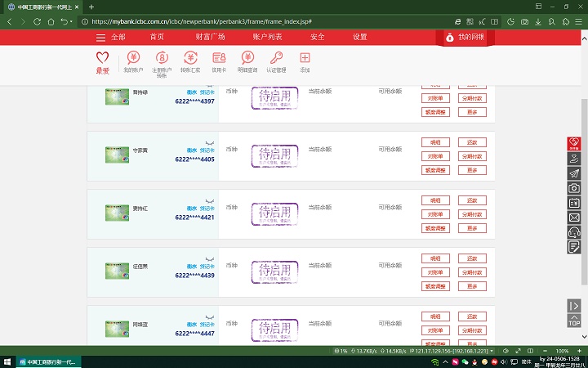Open the 转账汇款 transfer icon

pyautogui.click(x=190, y=61)
